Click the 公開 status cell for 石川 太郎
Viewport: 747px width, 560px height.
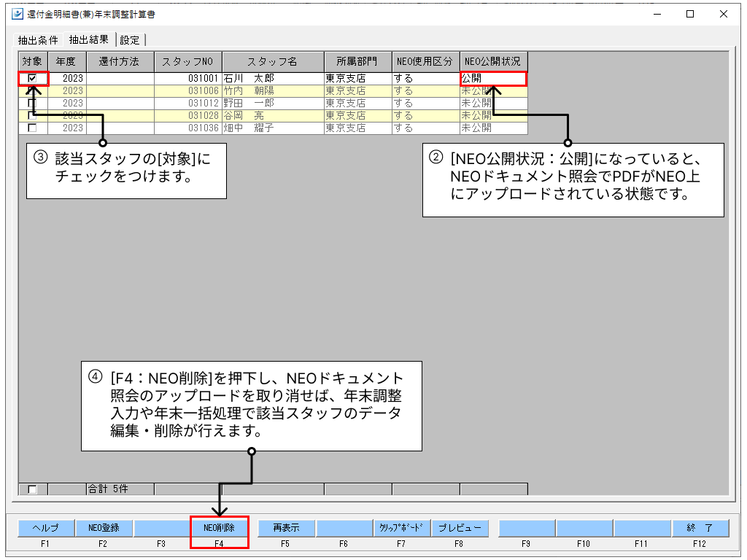click(x=494, y=78)
